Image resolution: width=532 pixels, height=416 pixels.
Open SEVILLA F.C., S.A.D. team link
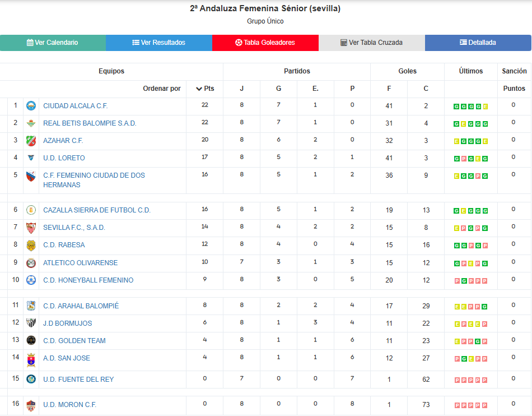coord(74,228)
